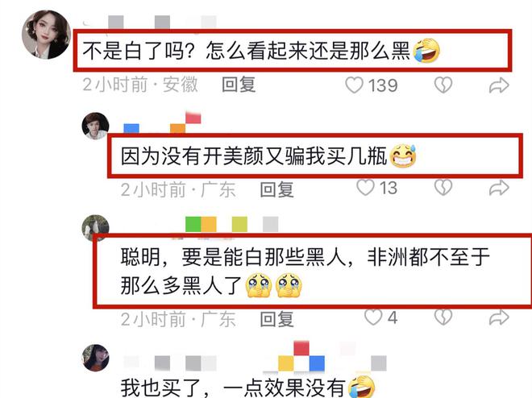Open the avatar of the 美颜 replier

tap(96, 126)
